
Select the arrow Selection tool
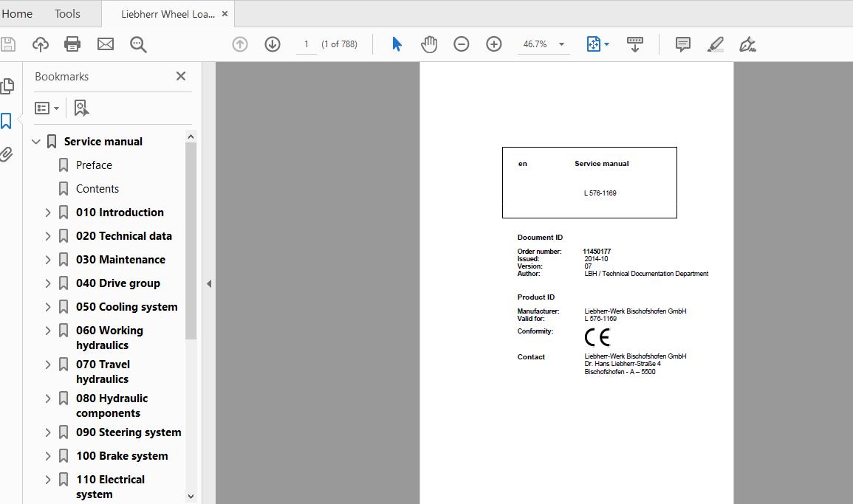click(x=397, y=44)
